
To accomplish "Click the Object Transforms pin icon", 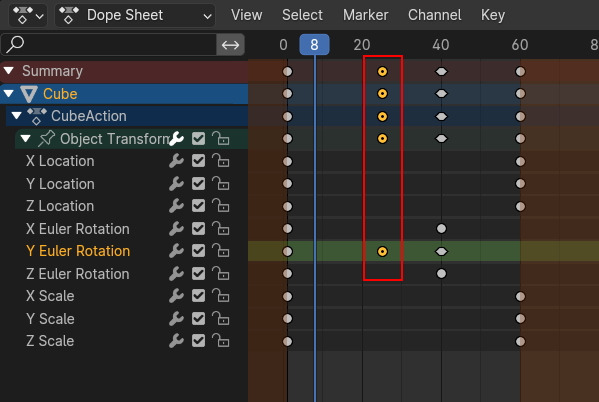I will [x=47, y=139].
